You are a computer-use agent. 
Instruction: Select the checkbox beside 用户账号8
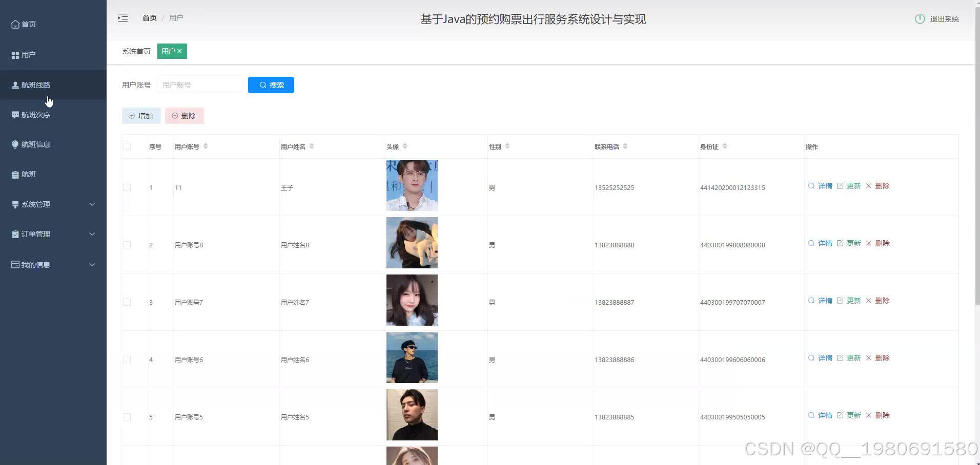click(x=127, y=244)
